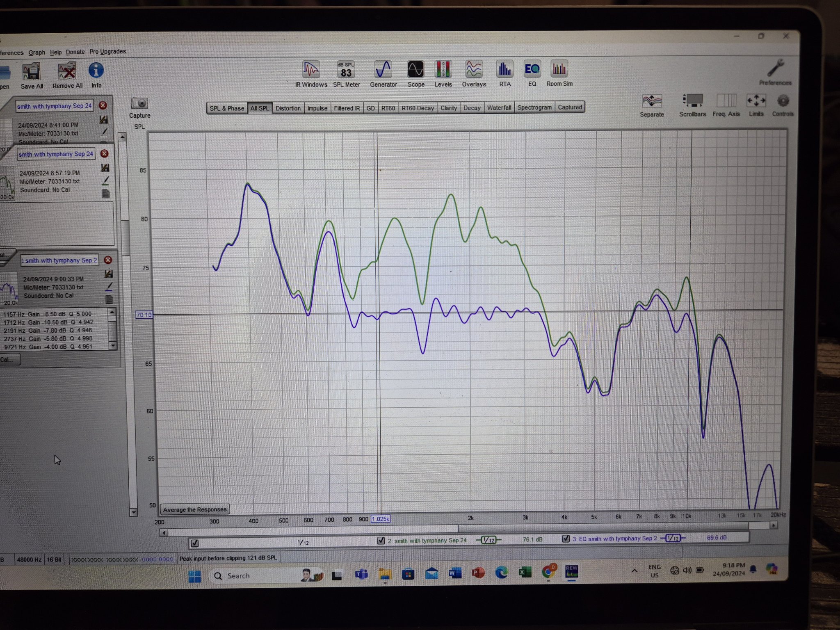Click frequency axis scrollbar left arrow
Screen dimensions: 840x630
[164, 533]
